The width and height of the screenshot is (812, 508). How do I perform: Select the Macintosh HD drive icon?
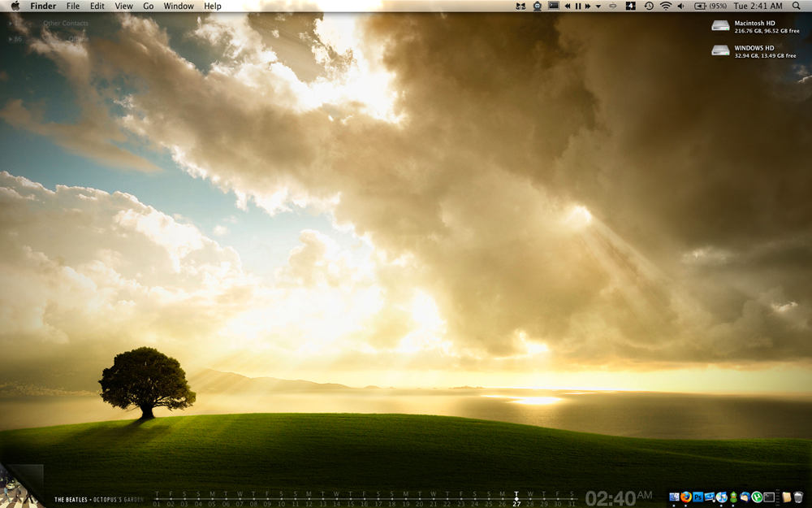pos(720,25)
